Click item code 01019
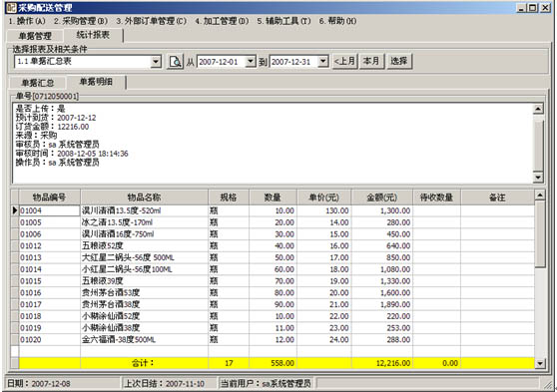Image resolution: width=557 pixels, height=392 pixels. 31,328
